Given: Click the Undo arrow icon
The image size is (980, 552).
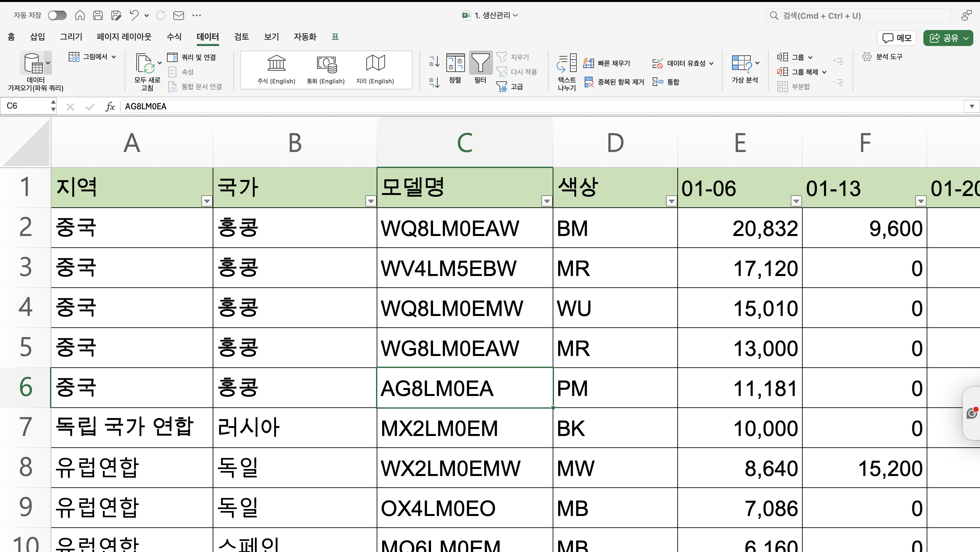Looking at the screenshot, I should (134, 15).
